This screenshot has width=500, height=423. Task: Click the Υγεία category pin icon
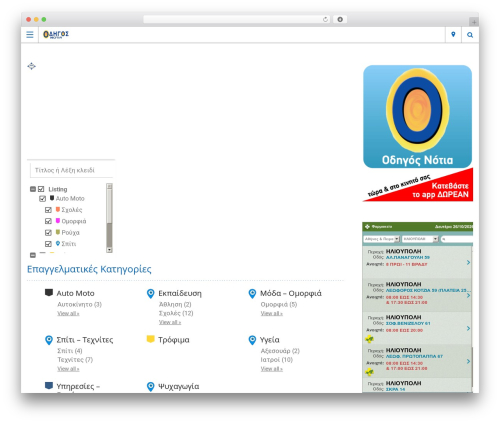coord(252,340)
